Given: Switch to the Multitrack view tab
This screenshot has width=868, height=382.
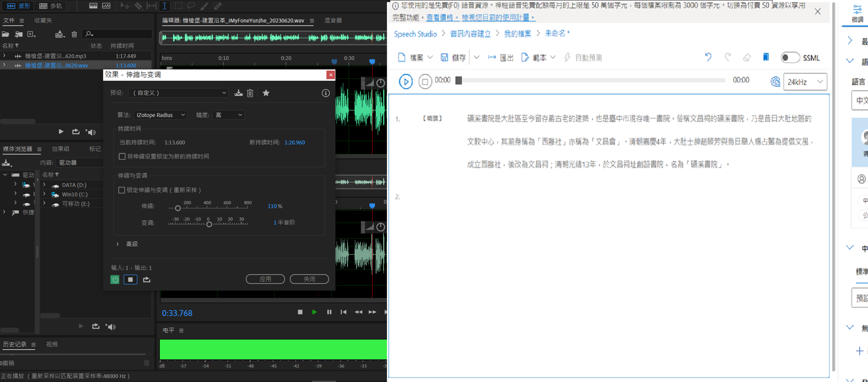Looking at the screenshot, I should [x=50, y=6].
